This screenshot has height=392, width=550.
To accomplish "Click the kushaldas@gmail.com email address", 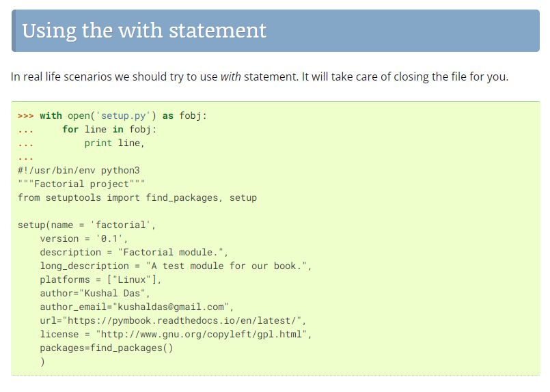I will pyautogui.click(x=173, y=307).
